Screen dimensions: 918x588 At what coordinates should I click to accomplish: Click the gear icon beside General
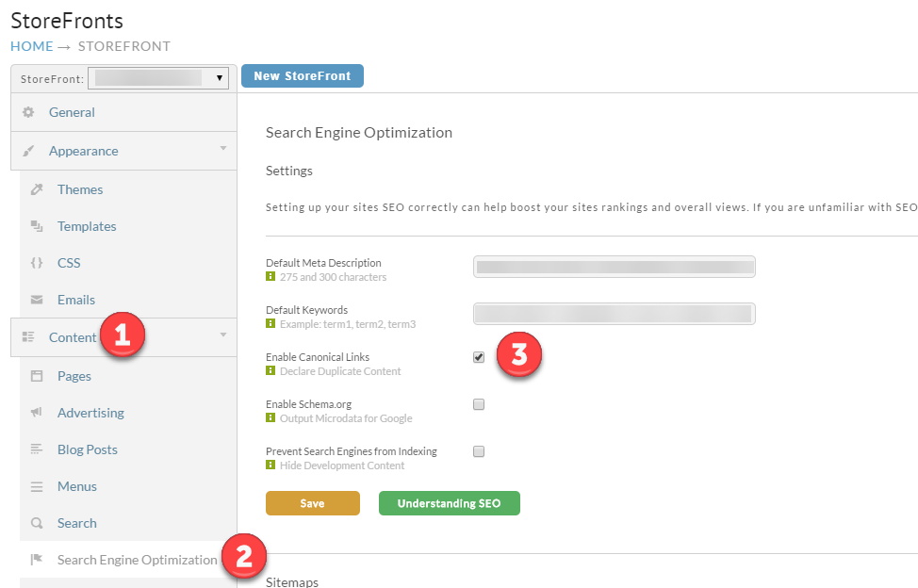[x=28, y=112]
